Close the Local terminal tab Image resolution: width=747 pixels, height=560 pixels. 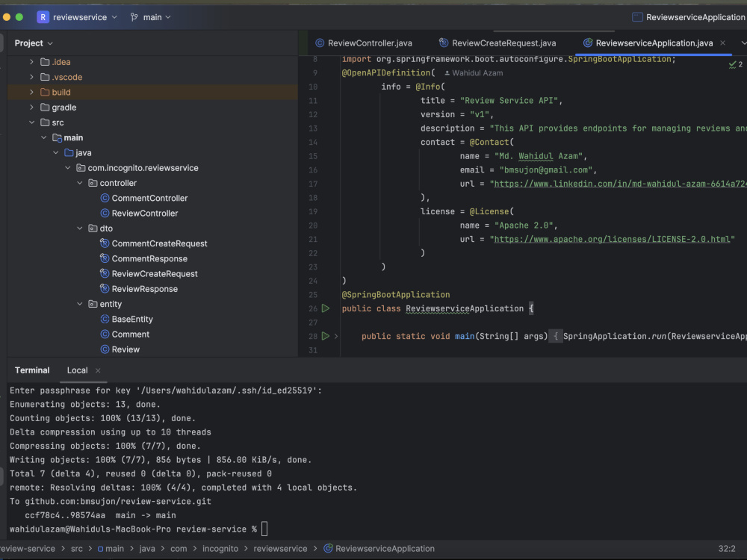coord(98,370)
